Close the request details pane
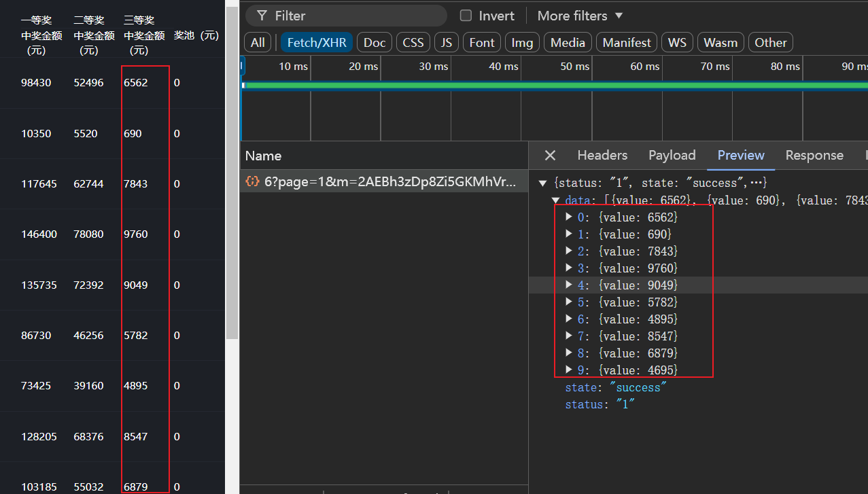The height and width of the screenshot is (494, 868). tap(550, 156)
